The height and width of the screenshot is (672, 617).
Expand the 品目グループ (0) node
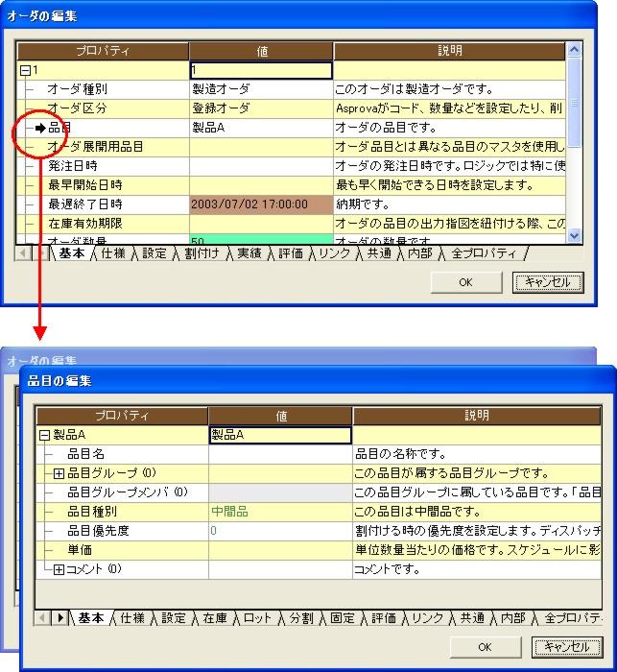(x=59, y=473)
